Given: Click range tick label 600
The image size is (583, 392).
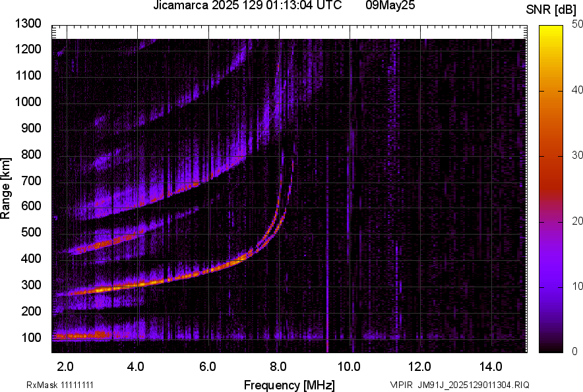Looking at the screenshot, I should (31, 206).
